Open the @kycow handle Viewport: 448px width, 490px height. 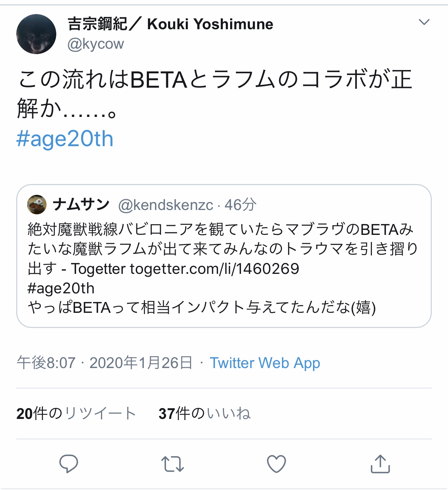point(96,44)
